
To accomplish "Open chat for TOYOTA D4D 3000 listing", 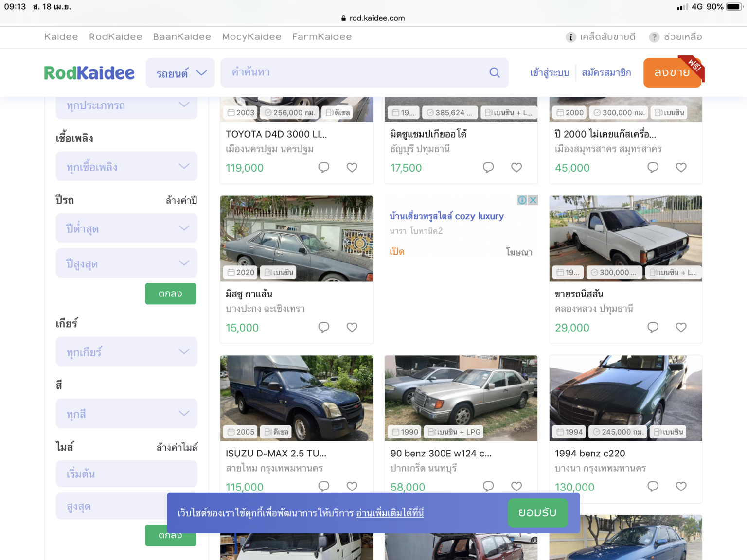I will 324,167.
